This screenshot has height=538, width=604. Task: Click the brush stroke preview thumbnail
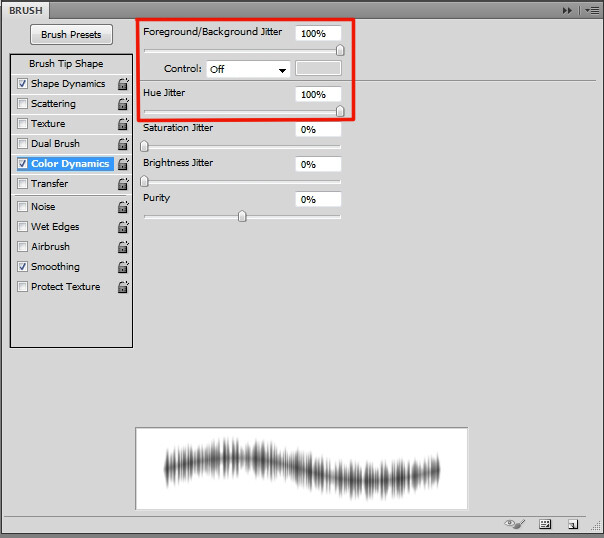302,468
